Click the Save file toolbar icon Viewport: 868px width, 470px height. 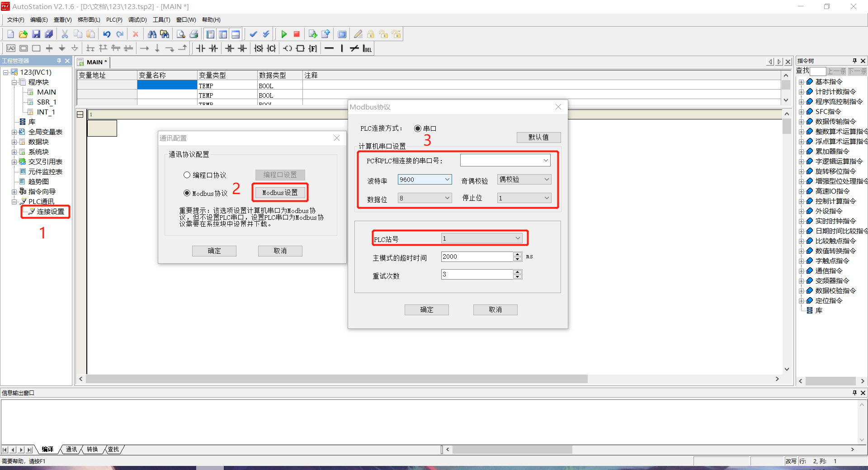[36, 34]
